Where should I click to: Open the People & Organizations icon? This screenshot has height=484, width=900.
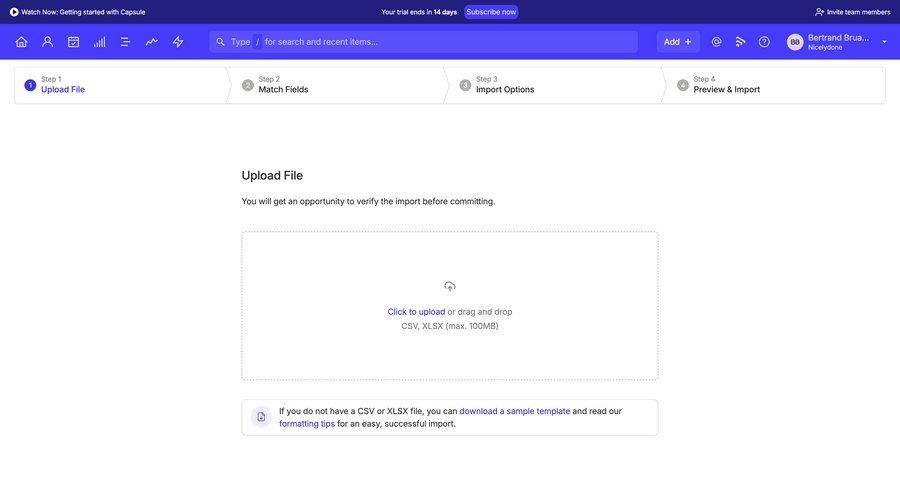click(x=47, y=42)
